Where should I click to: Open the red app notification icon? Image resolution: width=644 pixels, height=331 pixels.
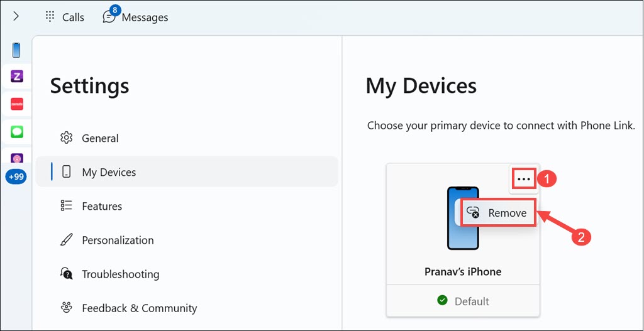pos(17,104)
